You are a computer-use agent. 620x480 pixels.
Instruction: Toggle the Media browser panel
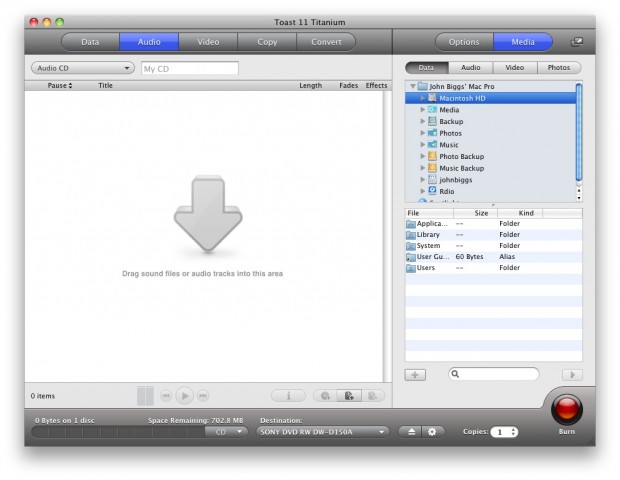click(x=522, y=42)
